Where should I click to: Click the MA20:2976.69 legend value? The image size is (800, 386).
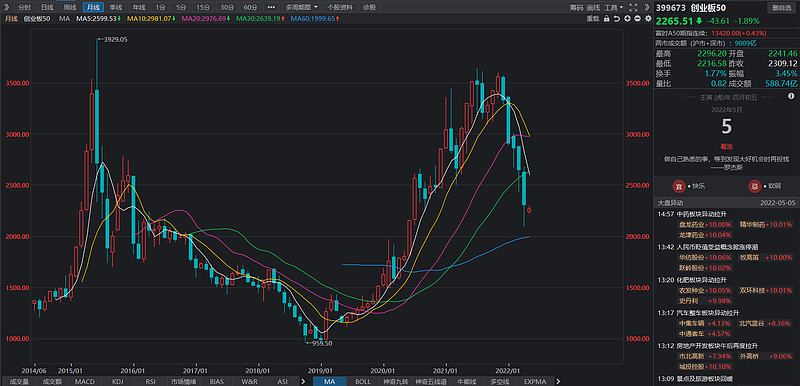coord(206,18)
